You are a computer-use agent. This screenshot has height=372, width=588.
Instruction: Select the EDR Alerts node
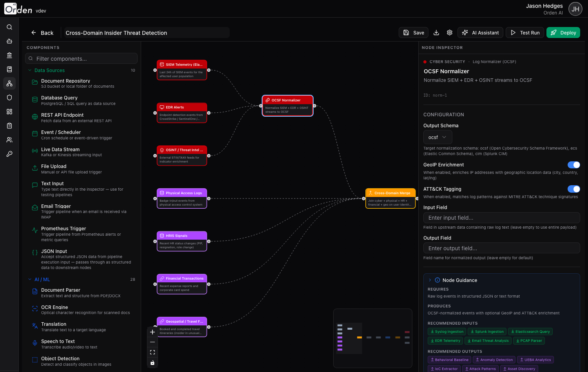(x=182, y=113)
